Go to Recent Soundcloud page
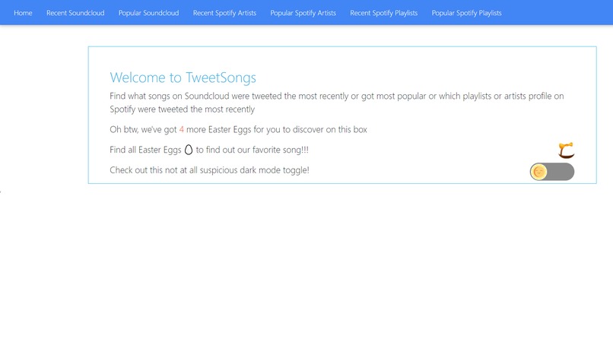Screen dimensions: 613x364 coord(75,13)
